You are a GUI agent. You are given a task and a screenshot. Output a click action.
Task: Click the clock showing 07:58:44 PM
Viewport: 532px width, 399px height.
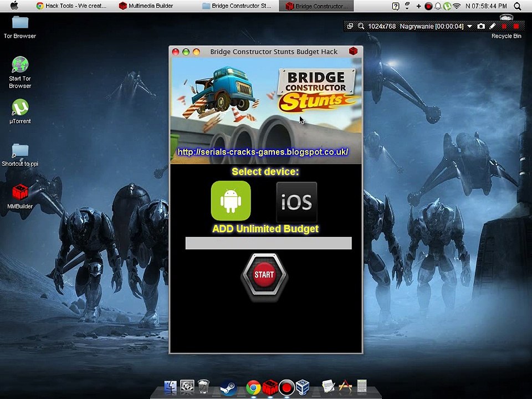pyautogui.click(x=486, y=6)
